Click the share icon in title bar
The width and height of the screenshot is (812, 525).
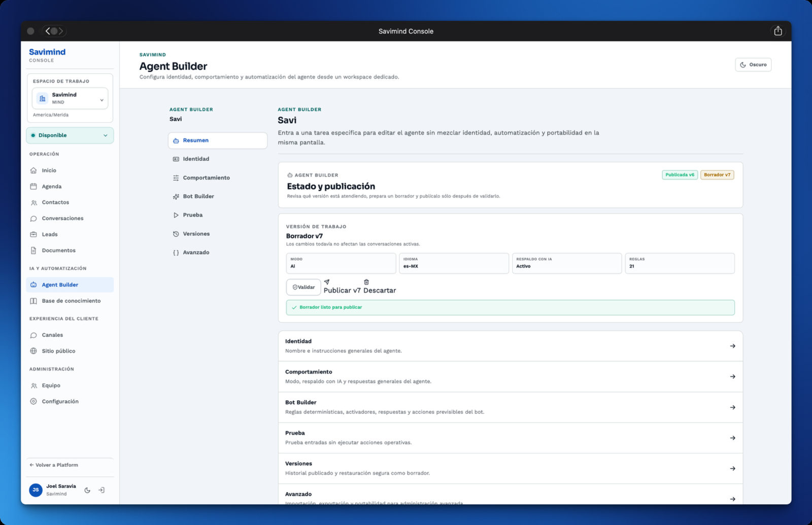[778, 31]
